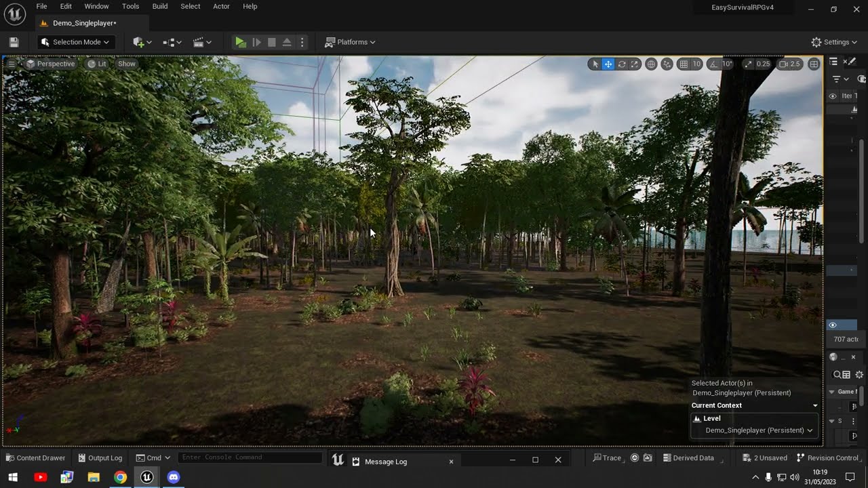Click the Details panel search icon
Image resolution: width=868 pixels, height=488 pixels.
(837, 375)
